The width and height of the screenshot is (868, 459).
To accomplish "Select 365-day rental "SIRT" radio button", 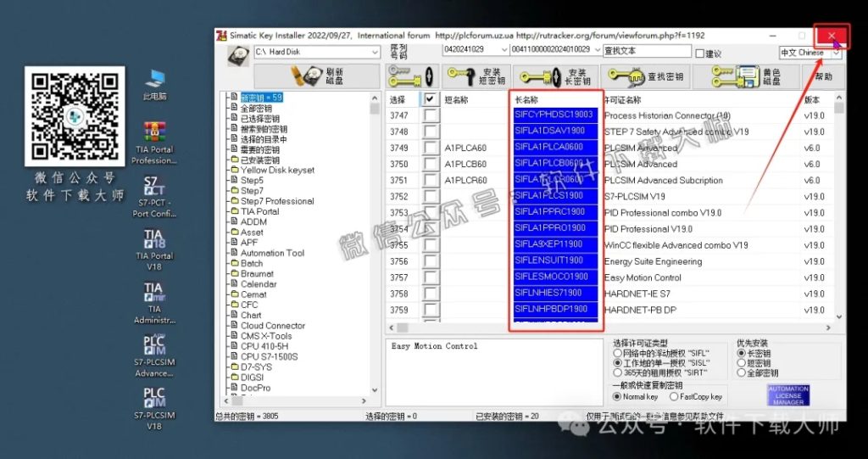I will click(617, 372).
